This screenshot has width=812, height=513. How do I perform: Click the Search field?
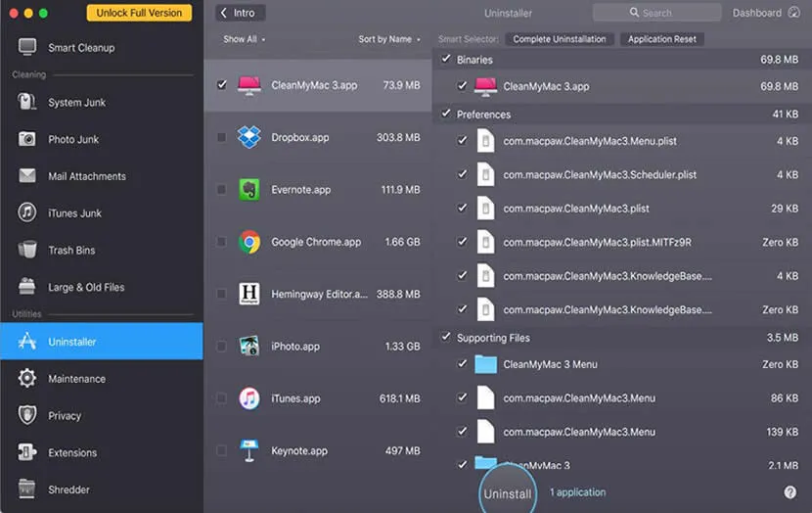point(656,13)
